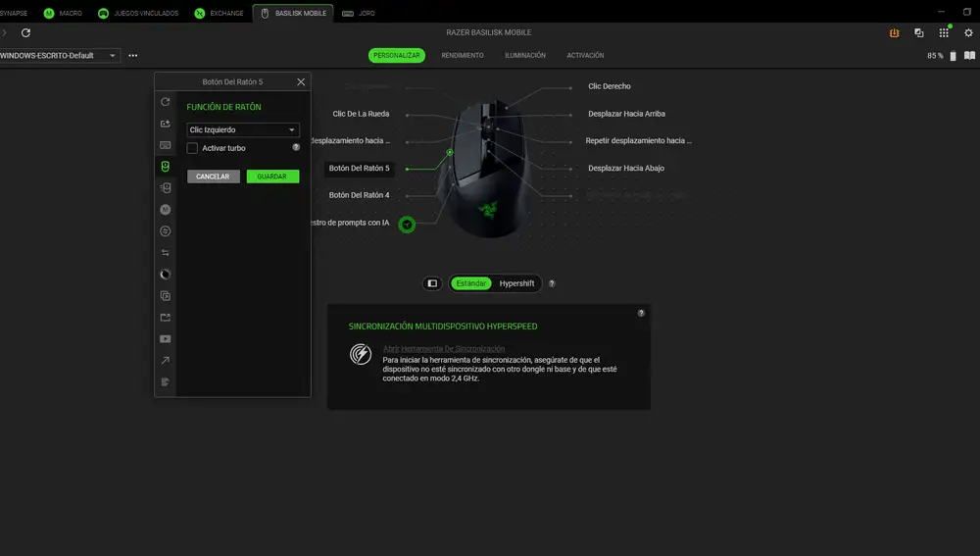Image resolution: width=980 pixels, height=556 pixels.
Task: Switch to Estándar mode
Action: [x=470, y=283]
